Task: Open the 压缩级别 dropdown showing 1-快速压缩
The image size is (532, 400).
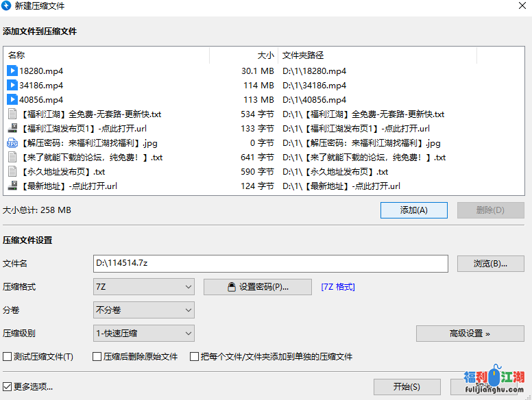Action: tap(144, 334)
